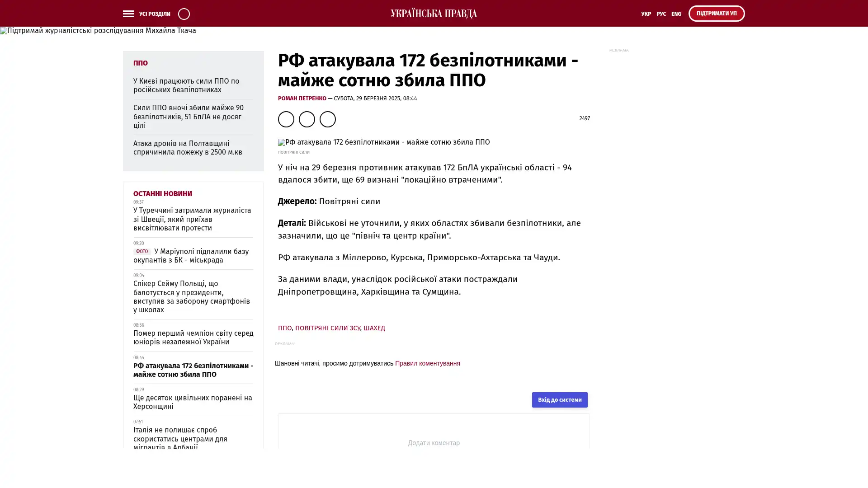Screen dimensions: 868x488
Task: Open the hamburger menu icon
Action: (128, 14)
